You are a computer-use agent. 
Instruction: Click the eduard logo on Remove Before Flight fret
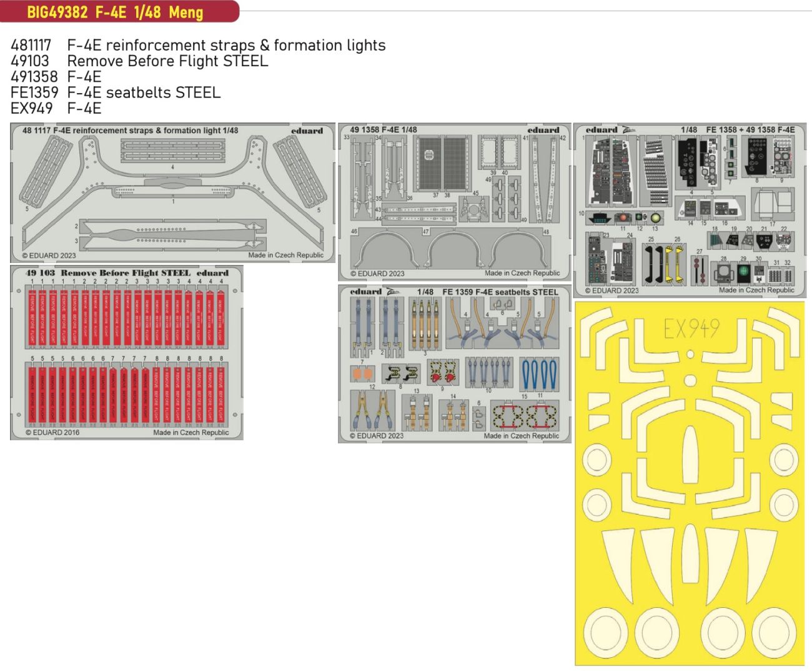pyautogui.click(x=212, y=273)
